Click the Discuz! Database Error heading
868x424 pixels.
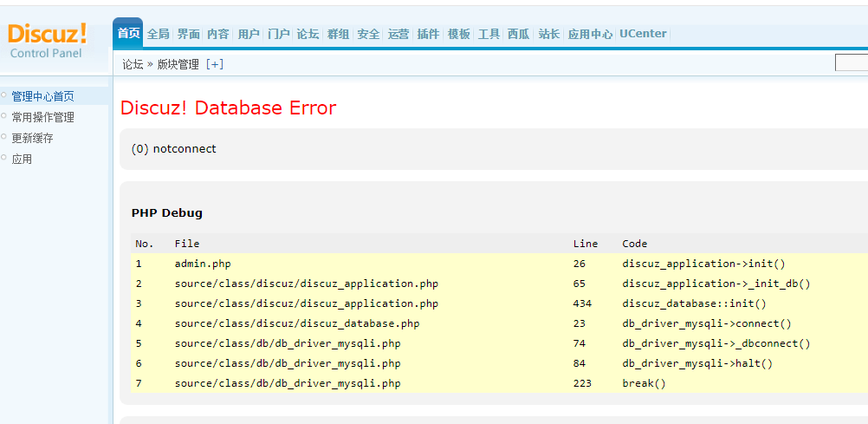[x=228, y=108]
